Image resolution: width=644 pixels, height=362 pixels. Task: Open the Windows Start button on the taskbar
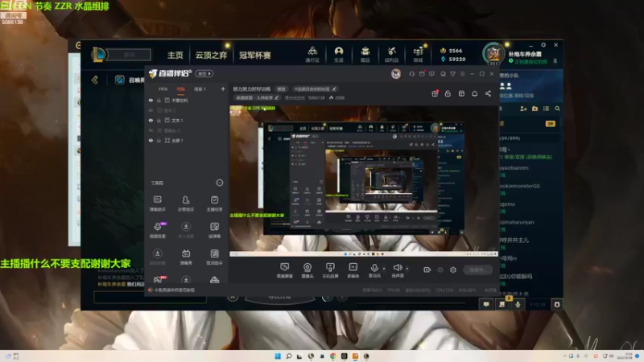tap(278, 356)
